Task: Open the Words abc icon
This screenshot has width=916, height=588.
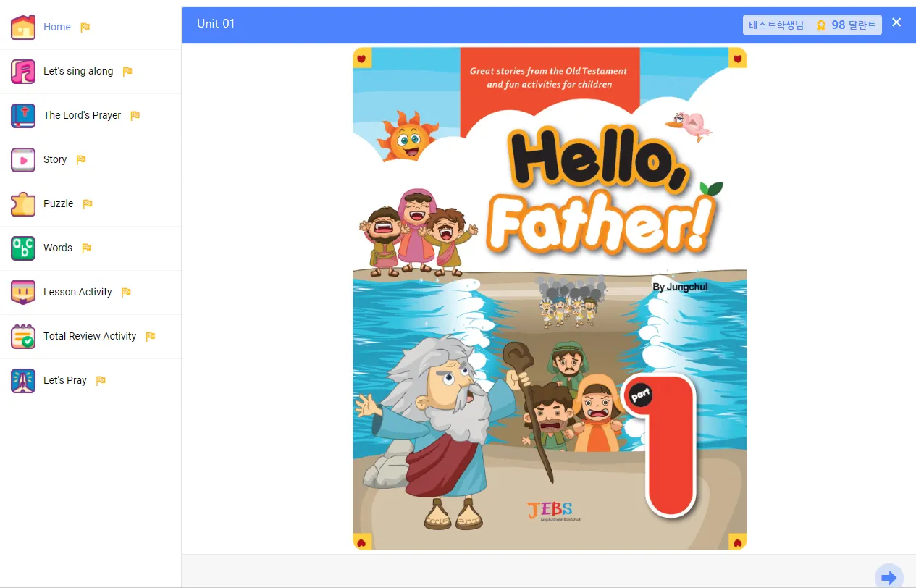Action: coord(23,248)
